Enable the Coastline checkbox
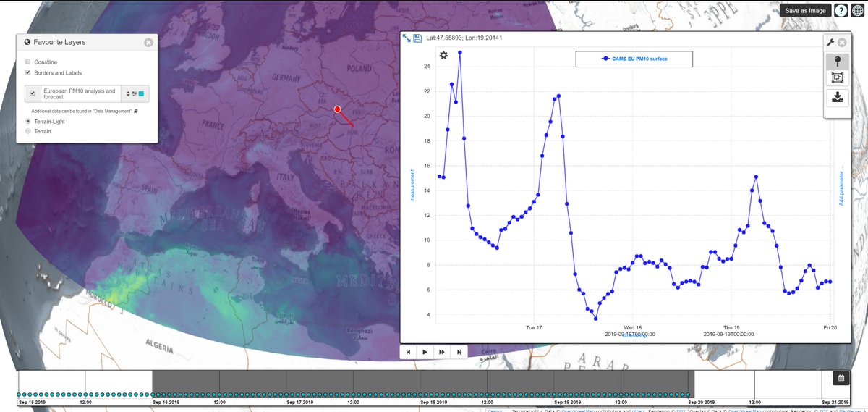 pos(27,62)
